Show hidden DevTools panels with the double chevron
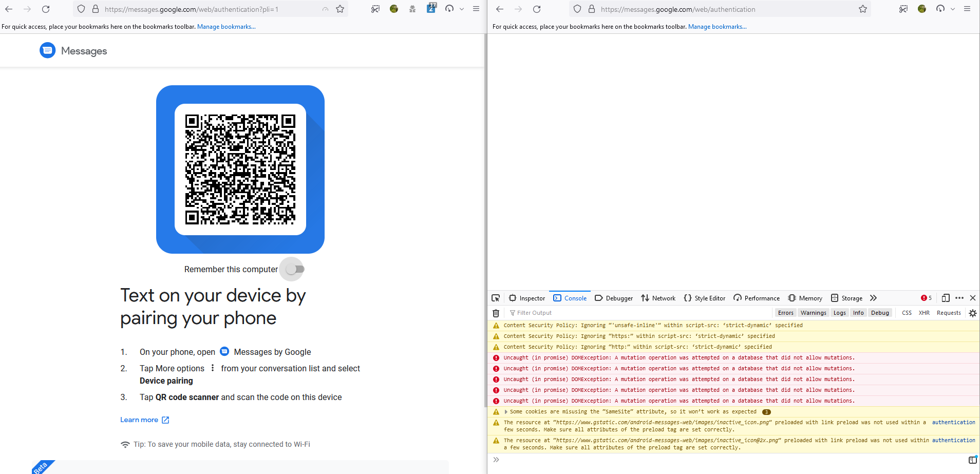The width and height of the screenshot is (980, 474). pyautogui.click(x=873, y=298)
